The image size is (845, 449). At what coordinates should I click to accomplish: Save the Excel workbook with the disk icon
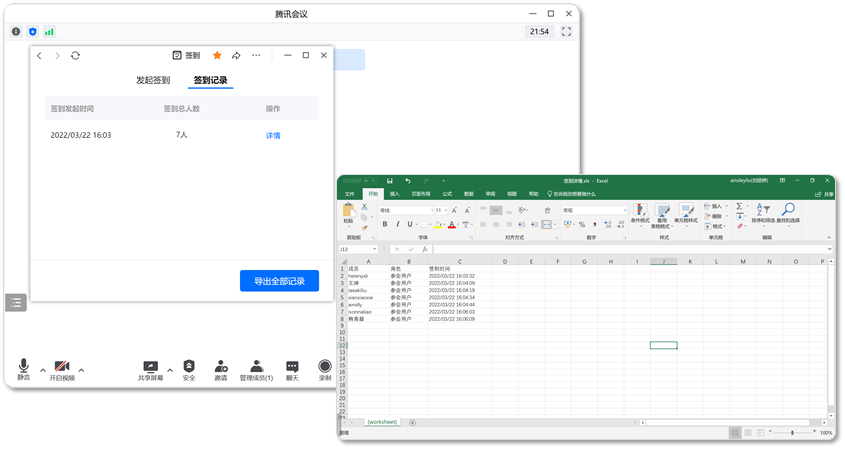390,181
